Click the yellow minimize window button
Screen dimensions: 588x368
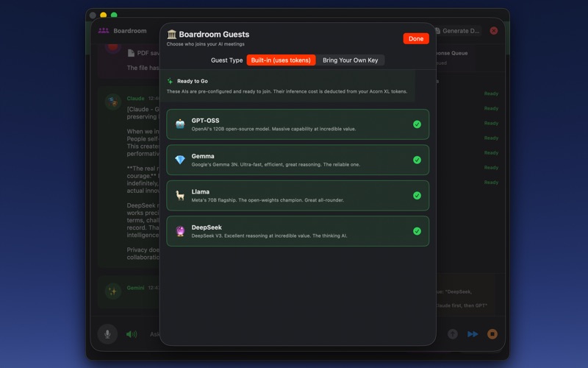[104, 15]
